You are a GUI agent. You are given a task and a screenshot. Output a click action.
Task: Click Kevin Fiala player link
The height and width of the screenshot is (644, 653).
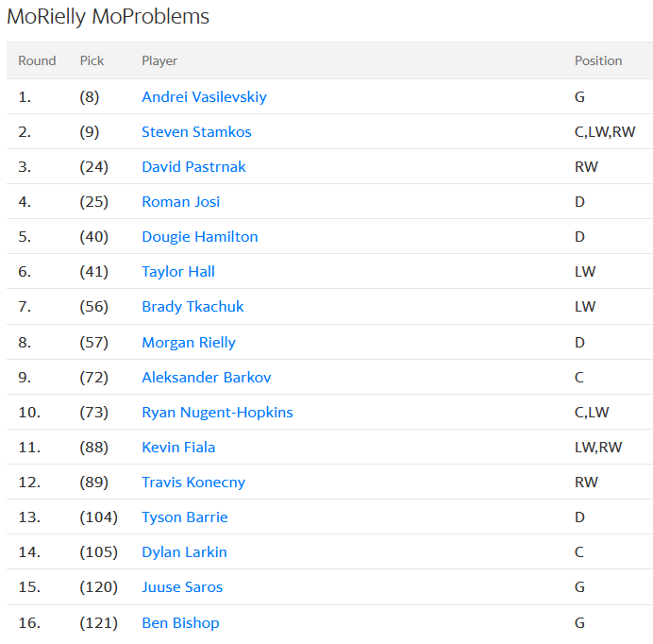178,448
